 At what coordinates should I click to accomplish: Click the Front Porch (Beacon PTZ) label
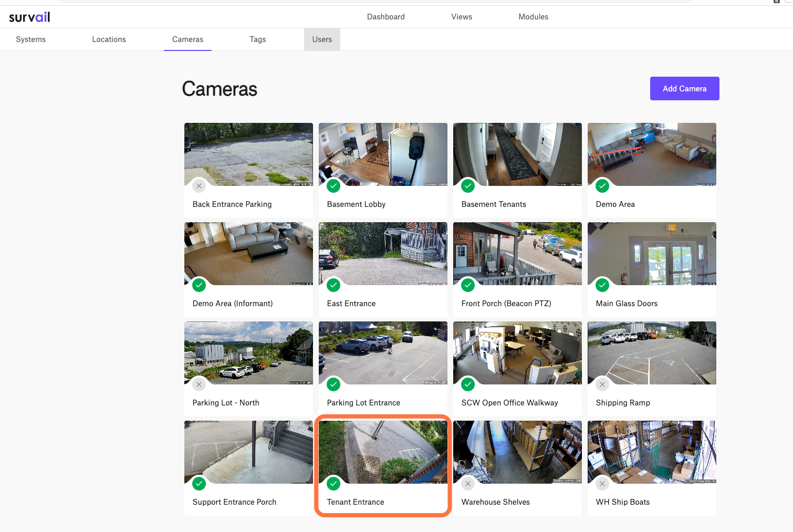[x=506, y=304]
